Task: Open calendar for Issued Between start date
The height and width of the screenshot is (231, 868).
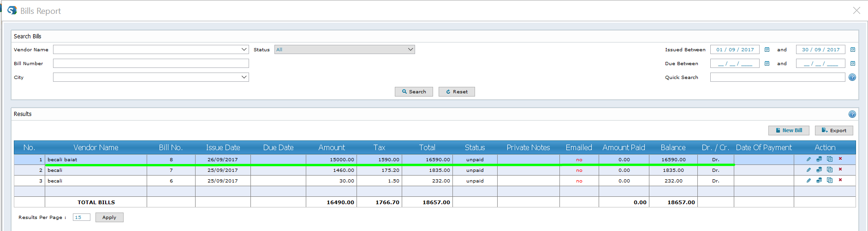Action: tap(767, 50)
